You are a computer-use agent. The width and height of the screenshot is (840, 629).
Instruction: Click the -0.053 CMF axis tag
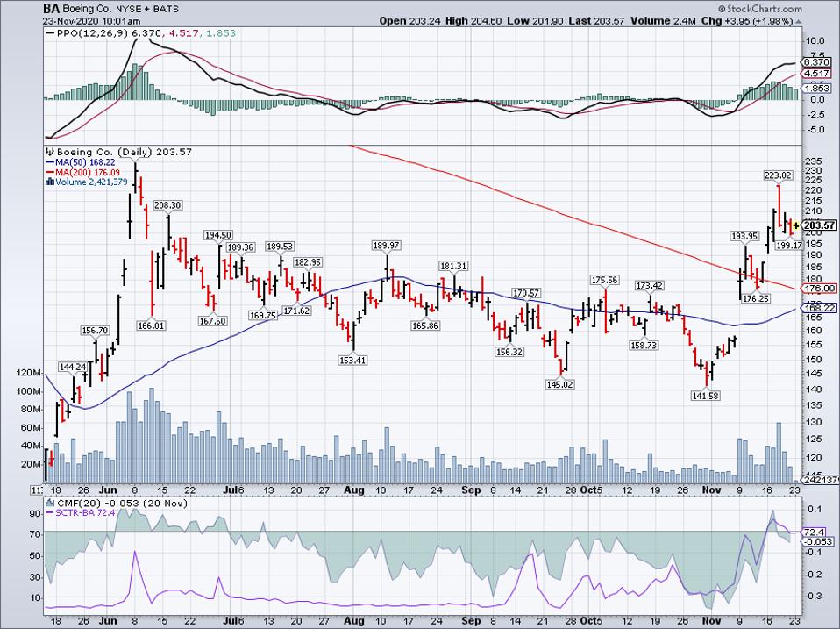(817, 541)
